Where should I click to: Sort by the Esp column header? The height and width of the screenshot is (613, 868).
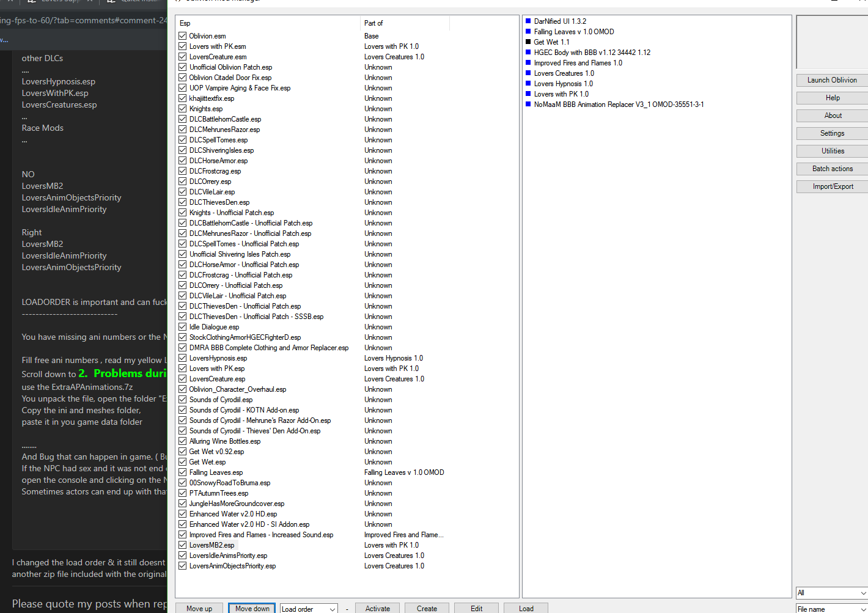click(268, 23)
